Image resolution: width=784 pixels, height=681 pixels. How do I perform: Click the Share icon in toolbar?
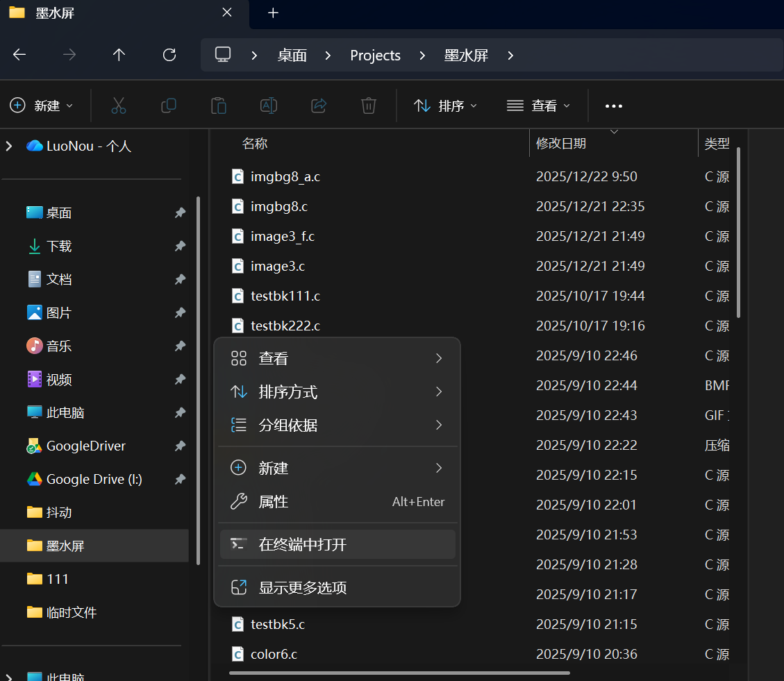point(319,106)
